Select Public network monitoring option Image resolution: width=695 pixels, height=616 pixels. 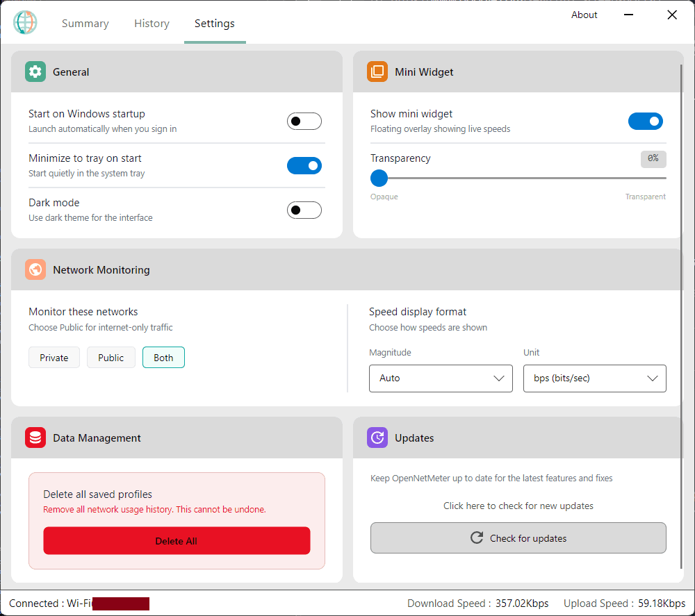(x=111, y=358)
